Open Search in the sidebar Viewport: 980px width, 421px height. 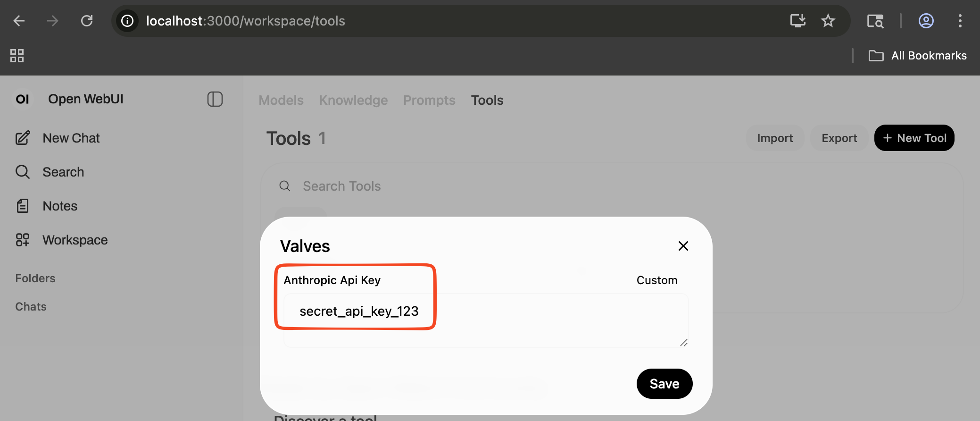[63, 172]
